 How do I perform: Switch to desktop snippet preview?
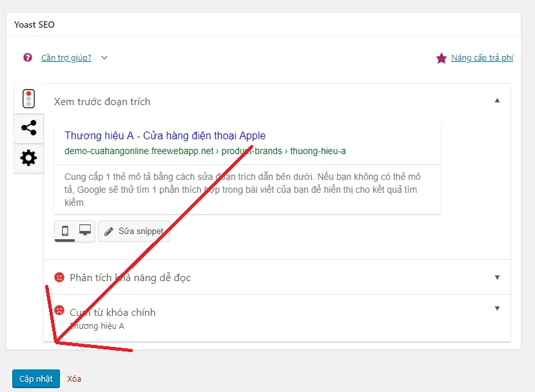coord(85,230)
